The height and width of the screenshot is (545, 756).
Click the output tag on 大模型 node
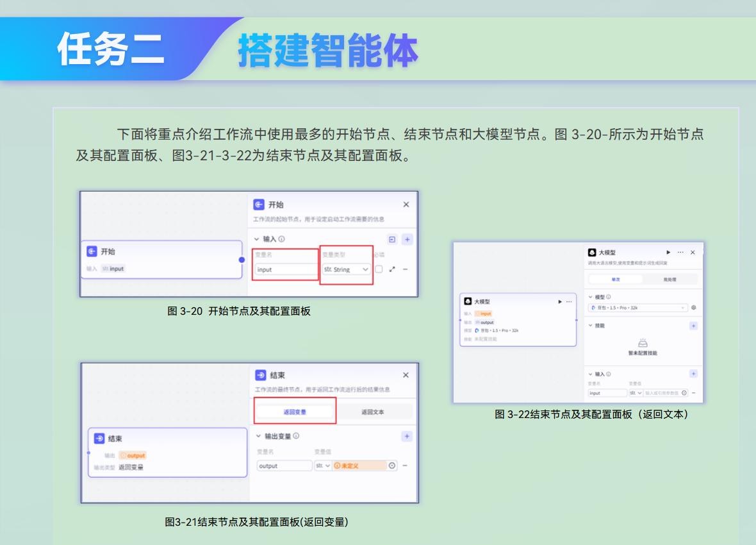pos(485,322)
